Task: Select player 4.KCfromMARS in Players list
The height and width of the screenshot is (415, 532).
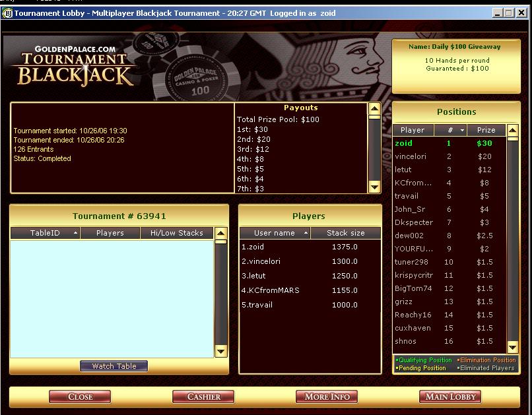Action: (x=310, y=290)
